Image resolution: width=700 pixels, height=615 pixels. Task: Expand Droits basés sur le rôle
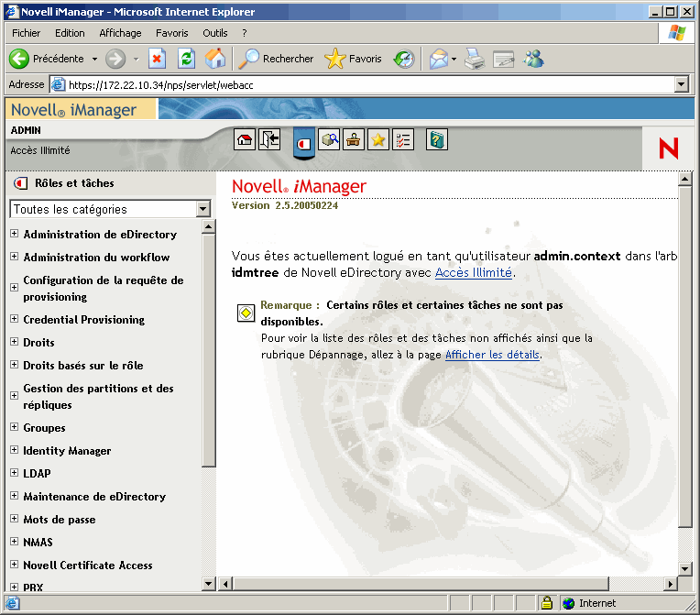(15, 365)
